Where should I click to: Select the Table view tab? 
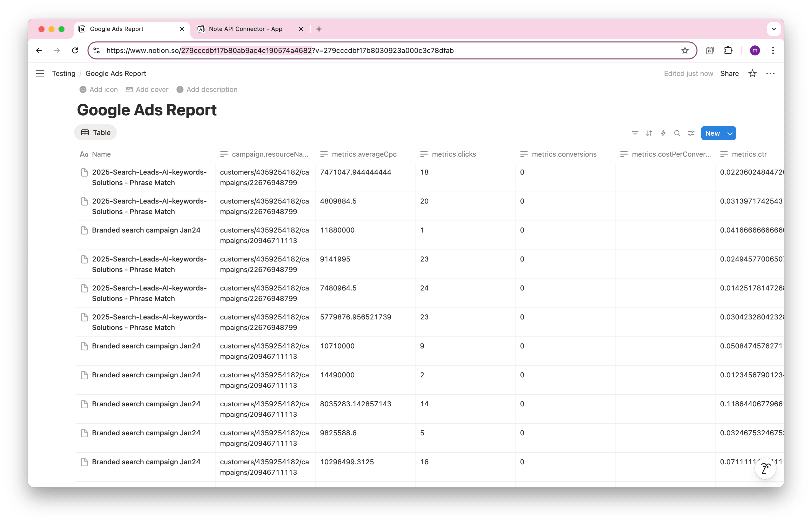tap(95, 133)
